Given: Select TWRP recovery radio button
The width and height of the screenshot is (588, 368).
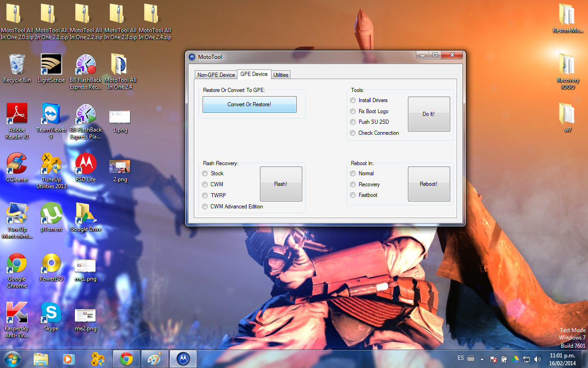Looking at the screenshot, I should [x=214, y=195].
